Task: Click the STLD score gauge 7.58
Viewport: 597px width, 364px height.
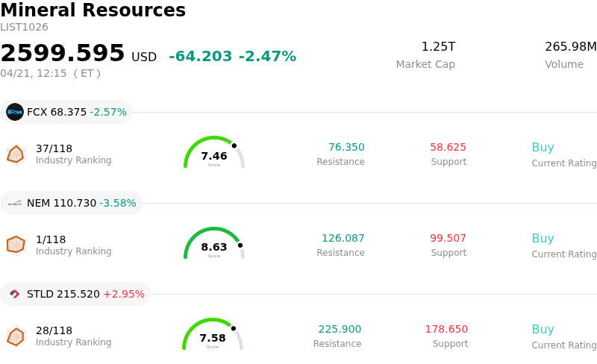Action: pyautogui.click(x=213, y=336)
